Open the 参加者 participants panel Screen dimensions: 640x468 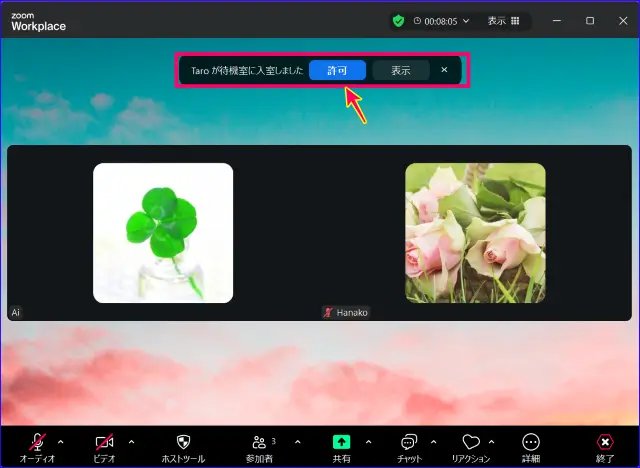[260, 443]
